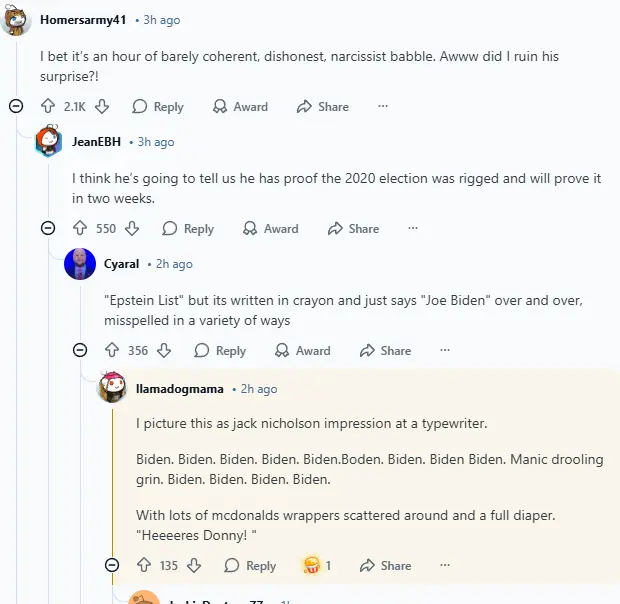
Task: Open more options on Homersarmy41's comment
Action: pyautogui.click(x=382, y=106)
